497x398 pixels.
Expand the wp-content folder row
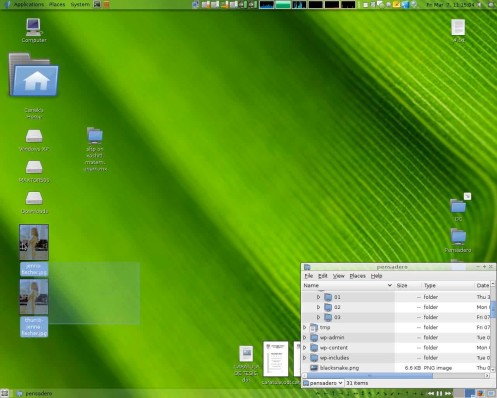tap(305, 347)
